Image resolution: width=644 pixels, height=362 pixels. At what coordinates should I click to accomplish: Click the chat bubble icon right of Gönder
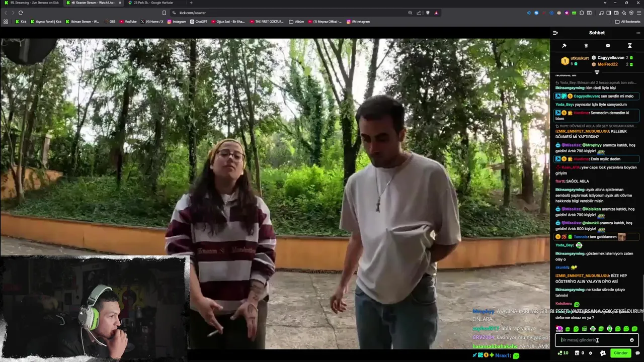pyautogui.click(x=637, y=353)
